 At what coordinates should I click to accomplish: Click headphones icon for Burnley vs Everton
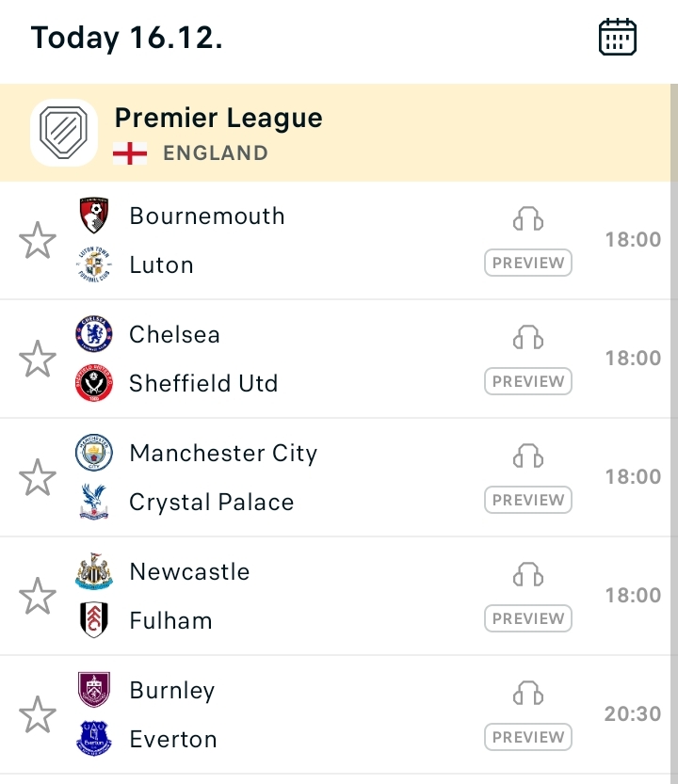pos(528,693)
